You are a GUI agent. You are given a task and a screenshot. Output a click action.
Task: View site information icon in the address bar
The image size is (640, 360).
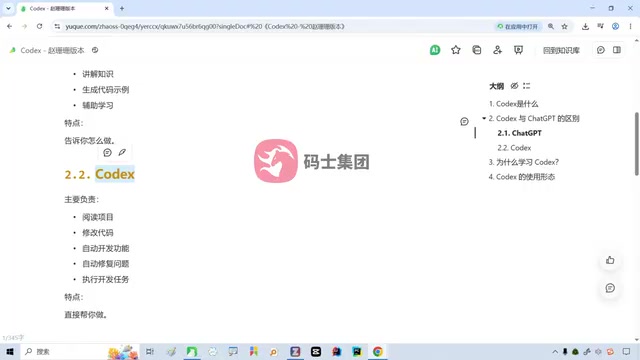pyautogui.click(x=57, y=27)
